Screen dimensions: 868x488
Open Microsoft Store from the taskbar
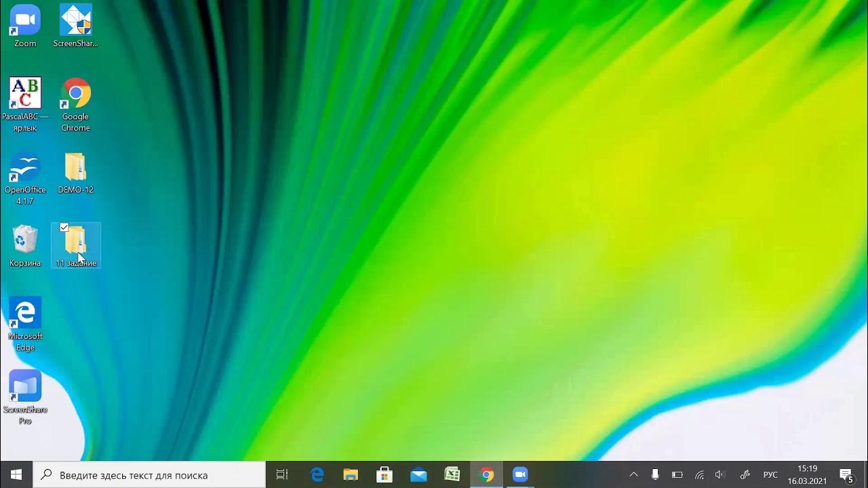pyautogui.click(x=384, y=475)
